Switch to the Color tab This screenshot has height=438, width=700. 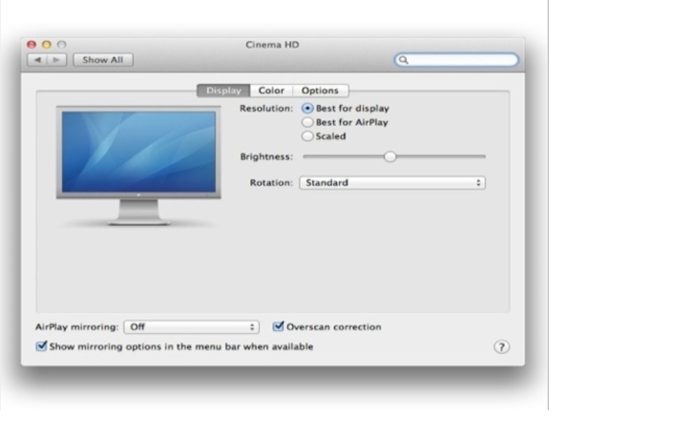271,91
